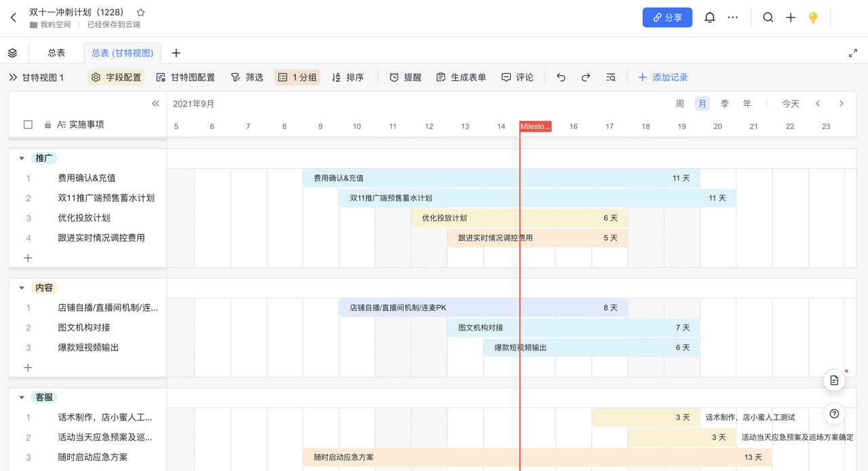Click the redo arrow icon

(586, 77)
